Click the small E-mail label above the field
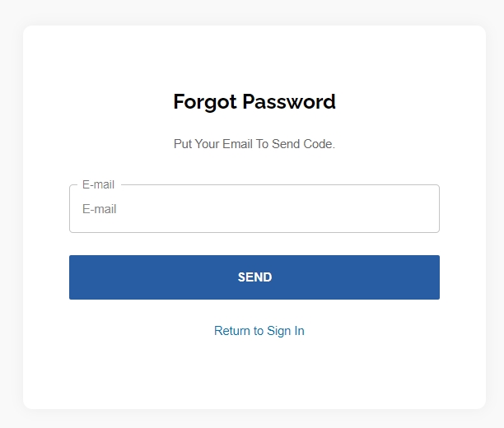Viewport: 504px width, 428px height. click(x=98, y=184)
